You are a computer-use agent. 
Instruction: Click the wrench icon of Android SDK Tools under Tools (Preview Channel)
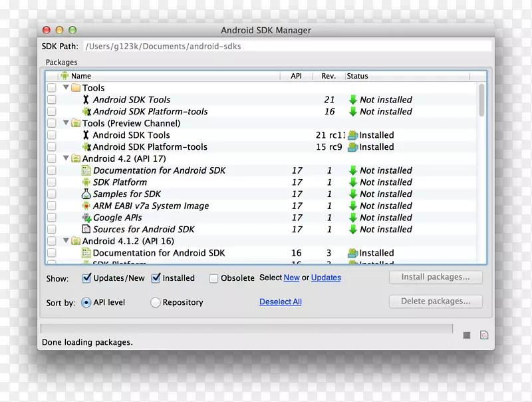[86, 135]
